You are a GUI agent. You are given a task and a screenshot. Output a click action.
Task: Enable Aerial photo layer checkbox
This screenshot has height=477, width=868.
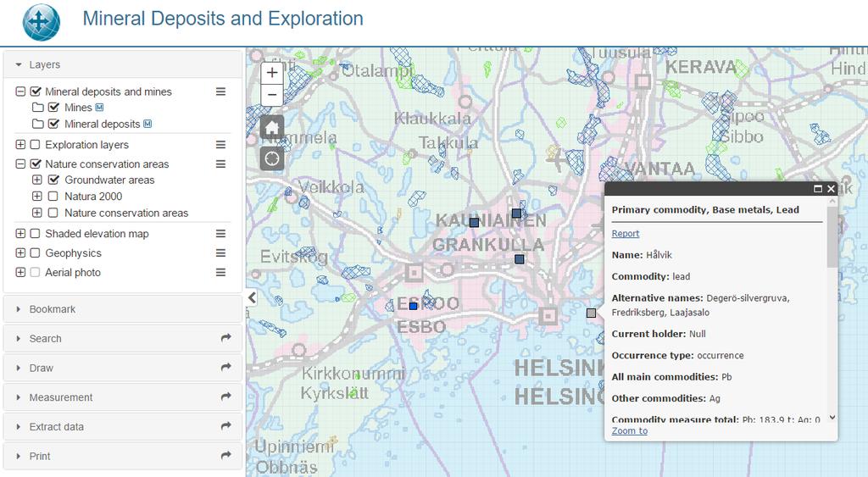click(x=35, y=272)
